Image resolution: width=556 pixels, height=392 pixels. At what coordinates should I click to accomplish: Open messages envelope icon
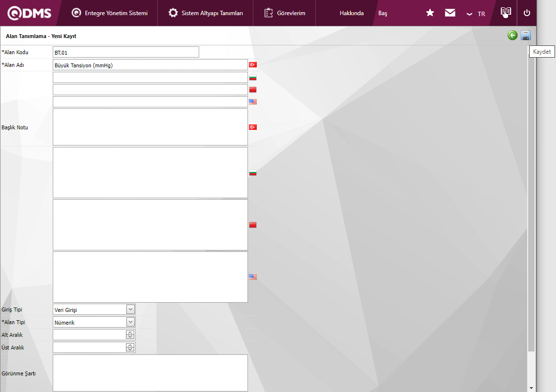[x=450, y=13]
